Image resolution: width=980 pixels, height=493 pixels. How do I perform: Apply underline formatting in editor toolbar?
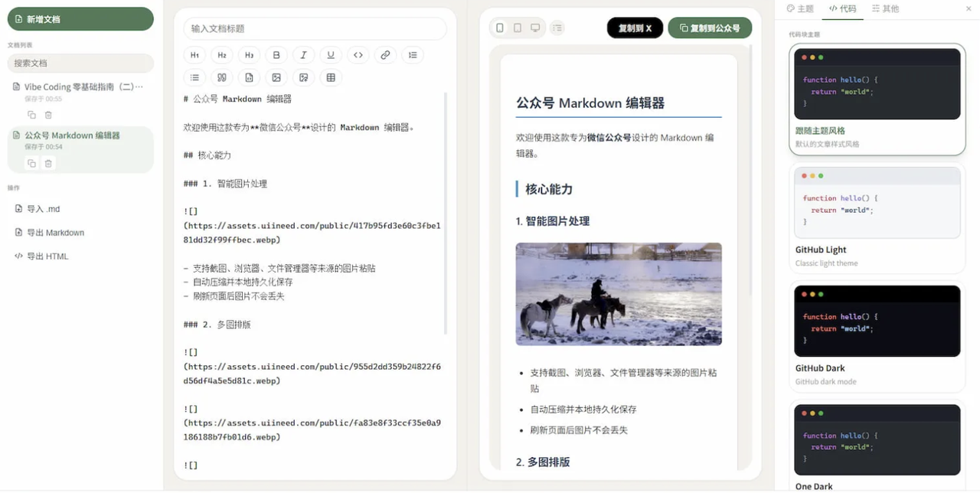[x=331, y=55]
